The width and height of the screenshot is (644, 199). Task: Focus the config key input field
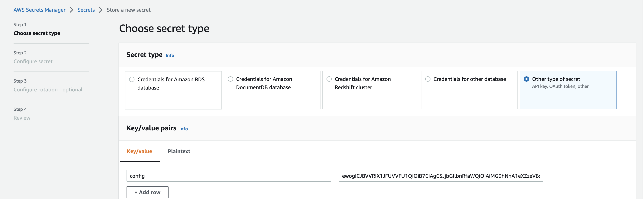click(x=229, y=176)
